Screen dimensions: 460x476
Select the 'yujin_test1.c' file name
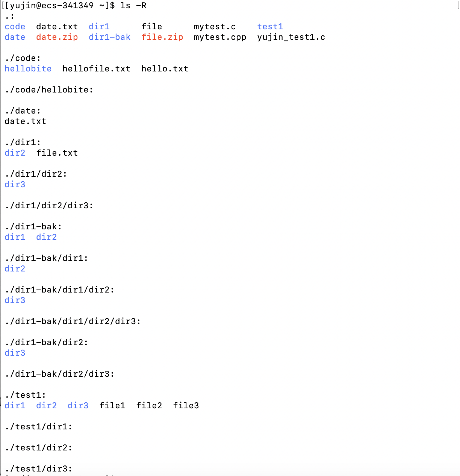pyautogui.click(x=291, y=37)
